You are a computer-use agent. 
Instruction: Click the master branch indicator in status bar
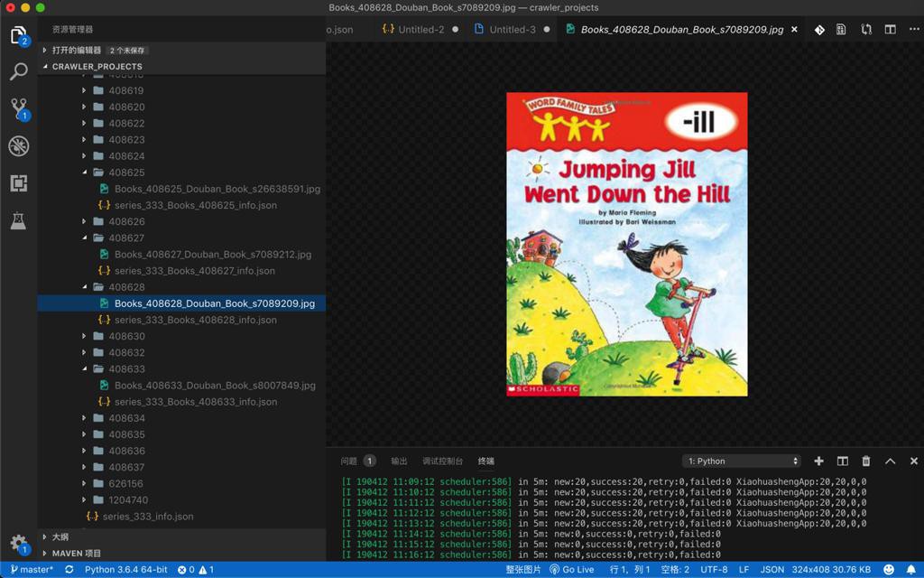(x=32, y=570)
